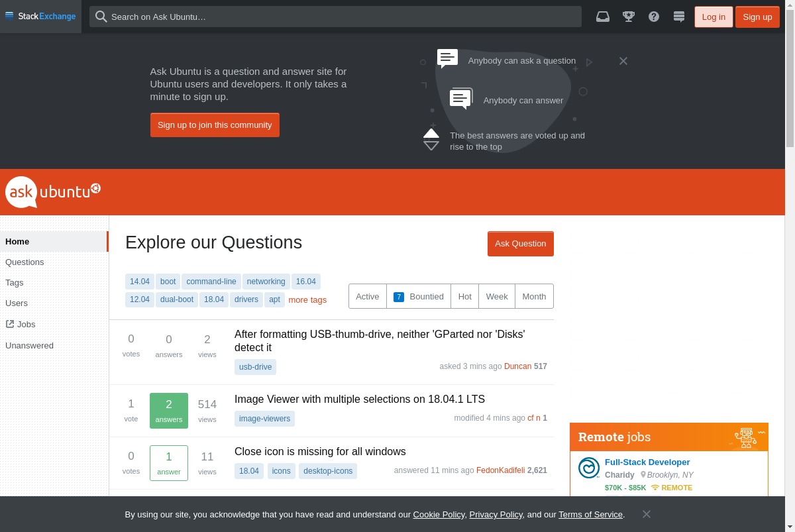795x532 pixels.
Task: Switch to Active tab
Action: tap(368, 296)
